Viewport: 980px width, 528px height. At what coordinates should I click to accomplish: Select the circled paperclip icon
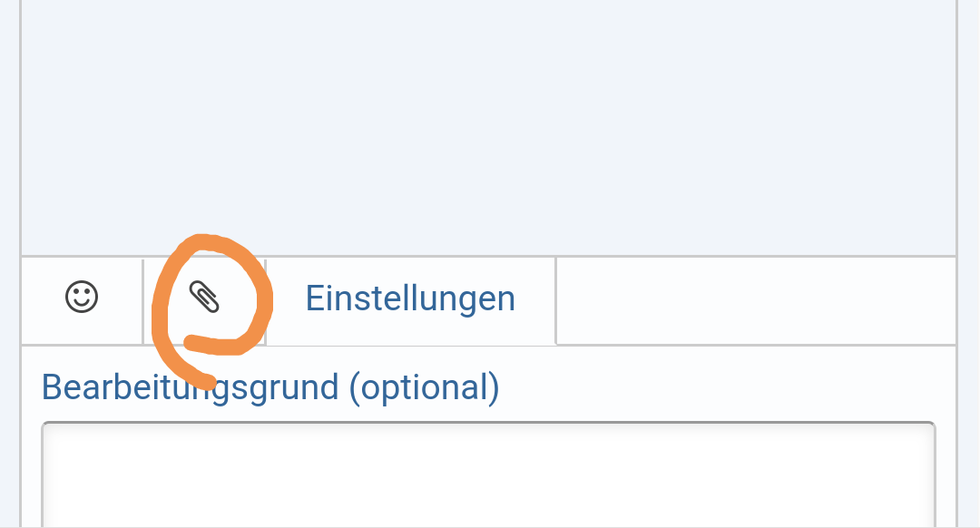[204, 298]
